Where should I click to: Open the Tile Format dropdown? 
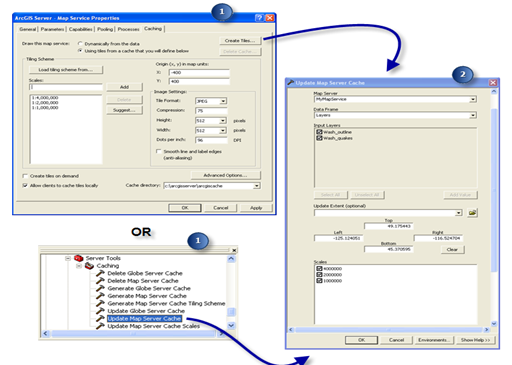point(223,101)
